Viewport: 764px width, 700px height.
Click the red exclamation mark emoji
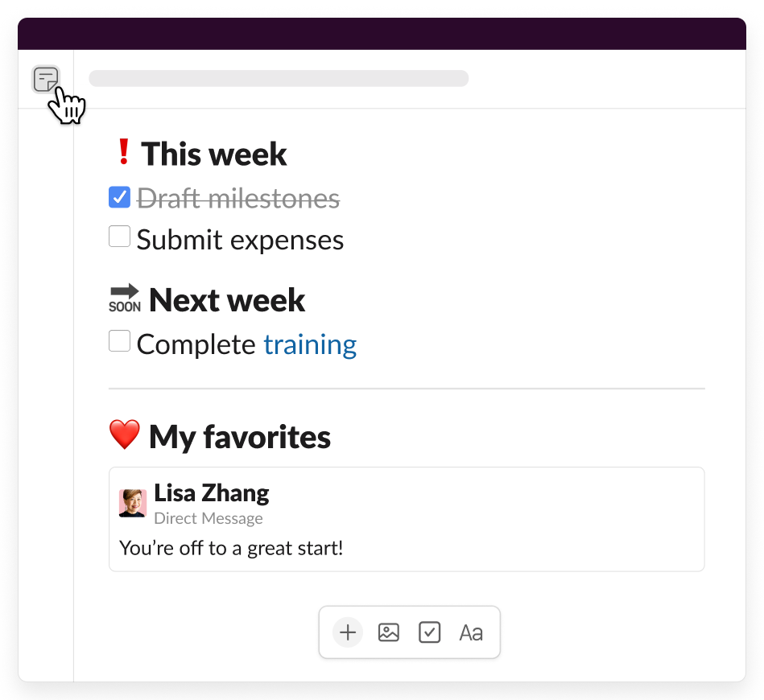[123, 152]
